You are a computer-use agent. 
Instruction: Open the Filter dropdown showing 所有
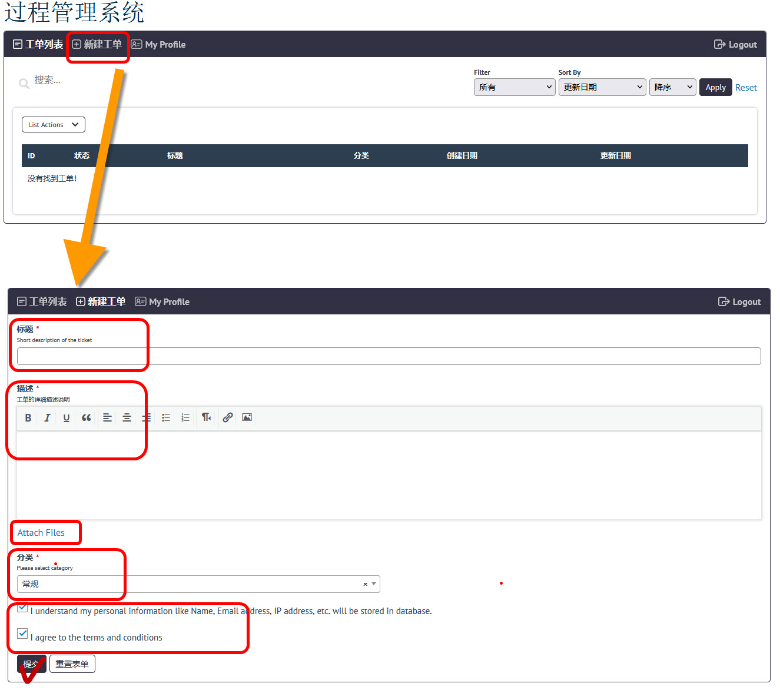514,87
